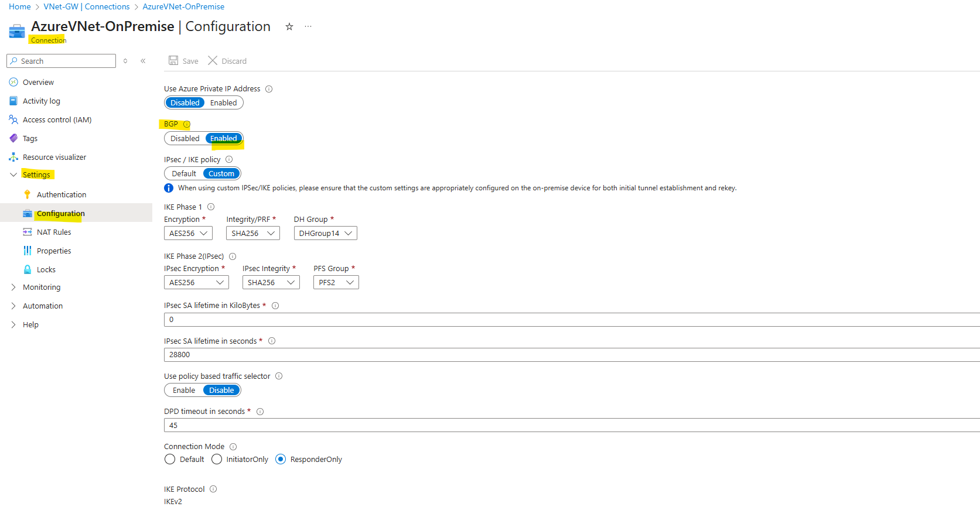Select Default IPsec / IKE policy
980x517 pixels.
coord(184,173)
